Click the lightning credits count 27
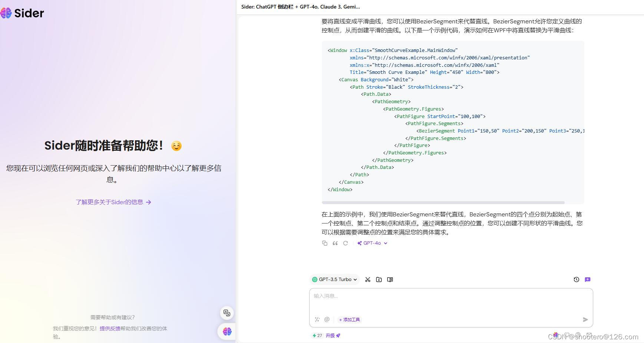 click(317, 336)
